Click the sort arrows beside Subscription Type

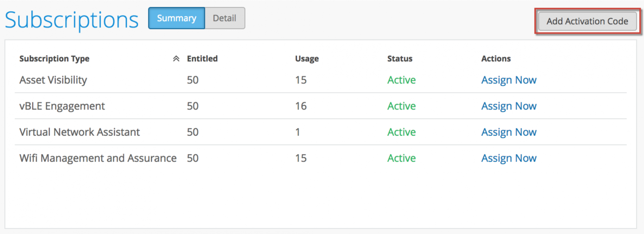176,58
